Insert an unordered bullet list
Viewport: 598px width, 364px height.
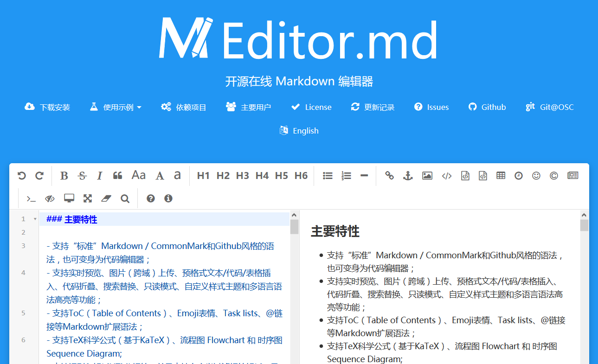click(x=328, y=176)
